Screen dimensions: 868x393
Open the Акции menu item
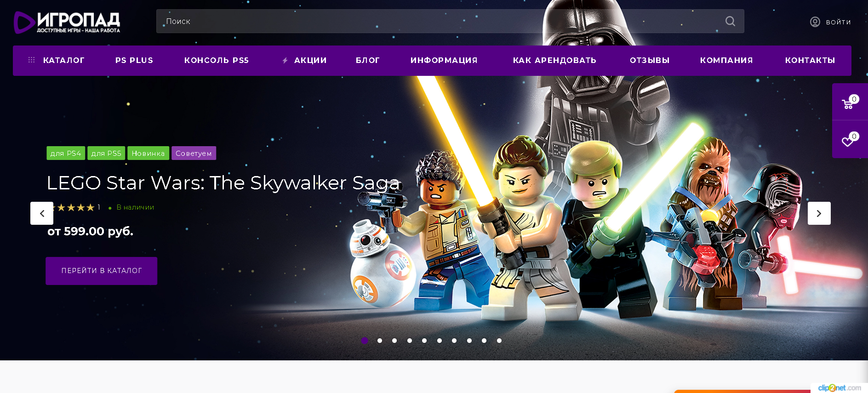pos(310,60)
